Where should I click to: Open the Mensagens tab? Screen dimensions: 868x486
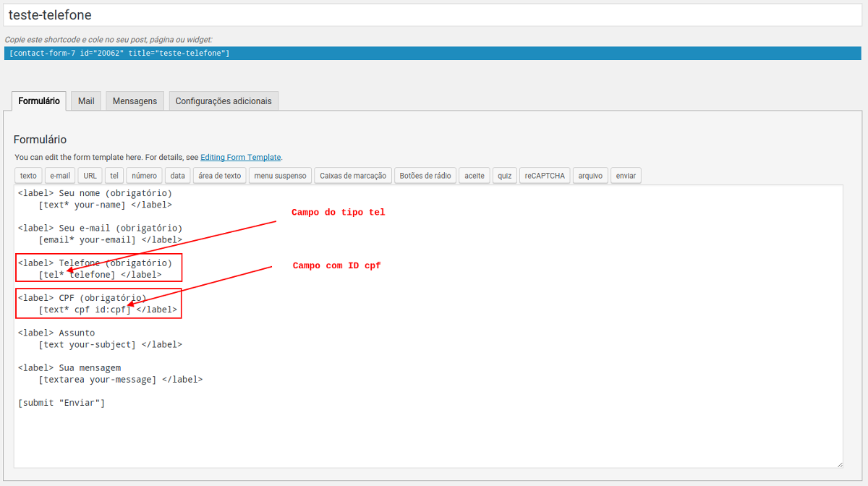(x=135, y=101)
